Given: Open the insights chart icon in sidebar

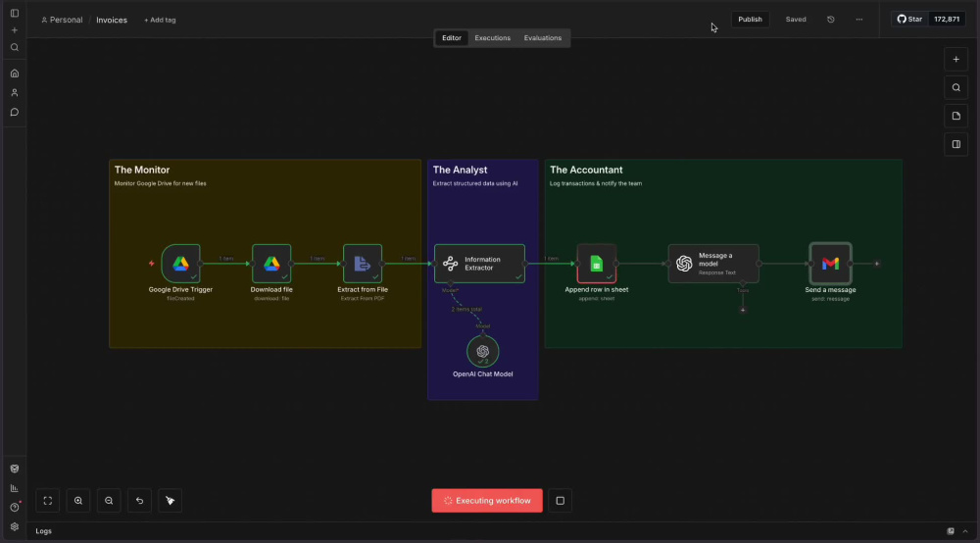Looking at the screenshot, I should coord(15,488).
